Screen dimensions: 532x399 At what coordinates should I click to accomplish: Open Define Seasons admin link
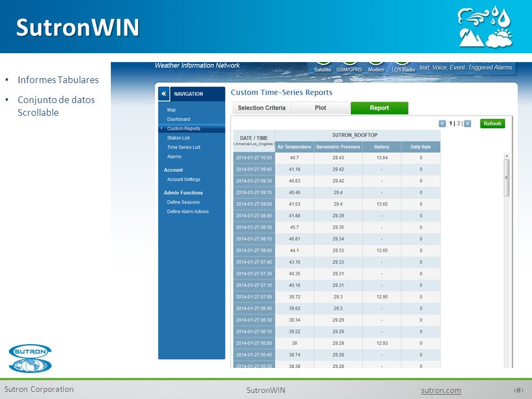click(183, 202)
